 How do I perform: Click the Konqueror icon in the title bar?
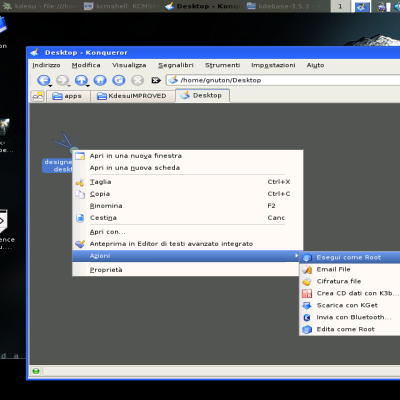pyautogui.click(x=35, y=52)
